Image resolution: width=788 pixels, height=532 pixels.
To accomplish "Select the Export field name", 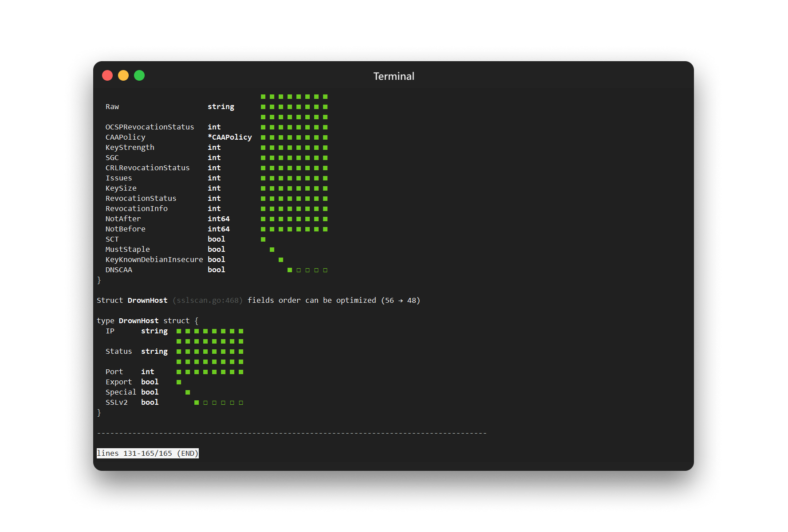I will click(119, 382).
